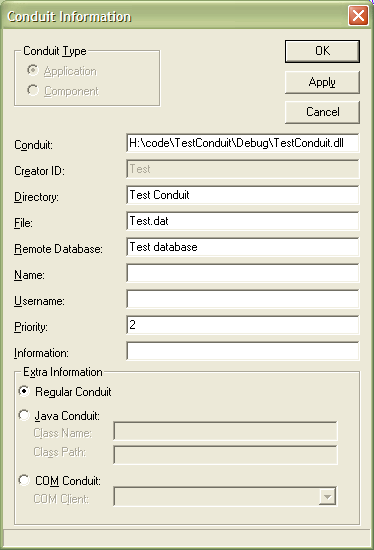374x550 pixels.
Task: Click the Remote Database field
Action: coord(242,247)
